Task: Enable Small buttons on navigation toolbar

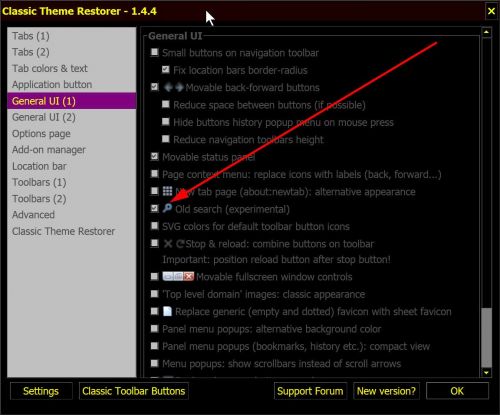Action: [x=154, y=52]
